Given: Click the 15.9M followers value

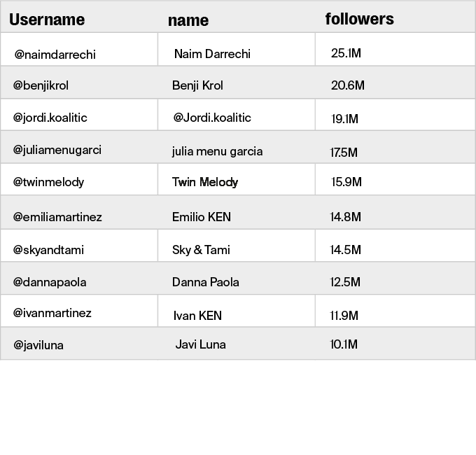Looking at the screenshot, I should (x=346, y=182).
